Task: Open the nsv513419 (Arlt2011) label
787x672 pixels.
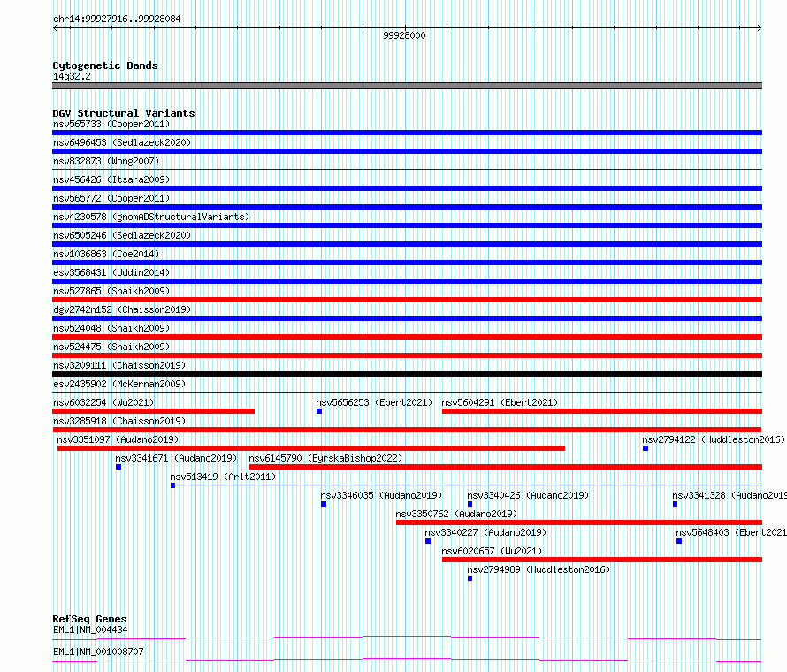Action: tap(223, 477)
